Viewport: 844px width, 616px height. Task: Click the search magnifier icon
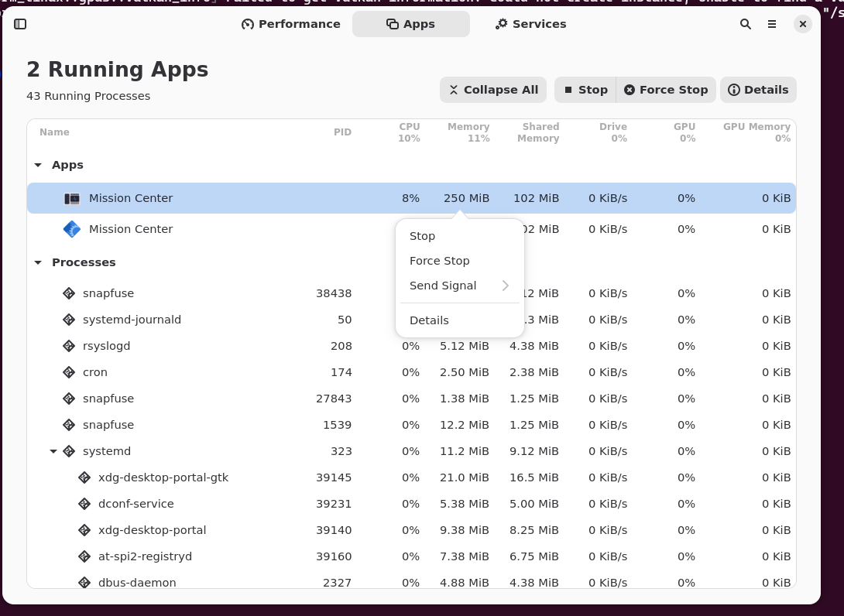[x=745, y=24]
